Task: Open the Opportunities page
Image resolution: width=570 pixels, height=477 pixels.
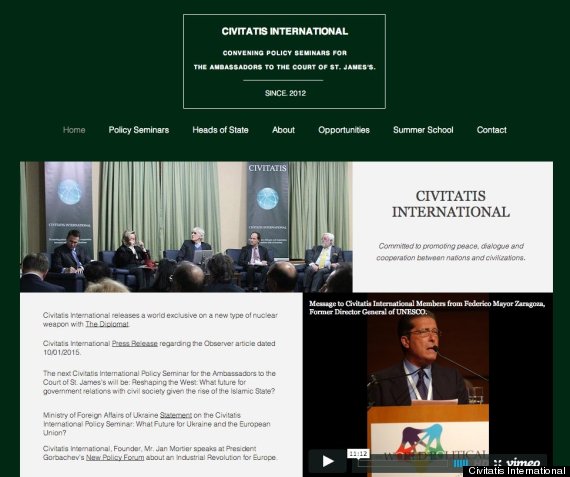Action: 344,130
